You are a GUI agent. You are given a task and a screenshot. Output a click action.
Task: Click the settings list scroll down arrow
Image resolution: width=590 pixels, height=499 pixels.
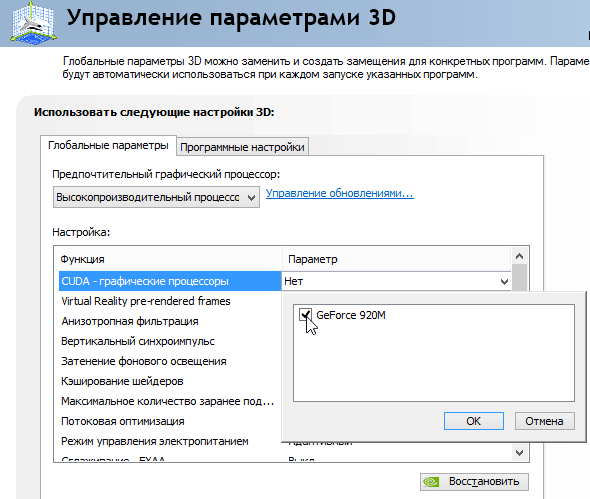tap(520, 453)
